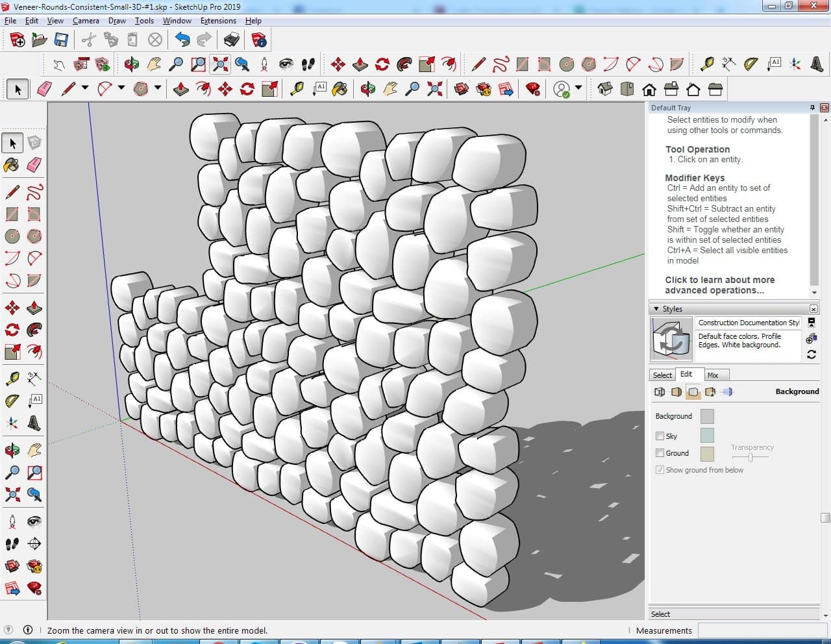Switch to the Select tab in Styles

(x=662, y=375)
